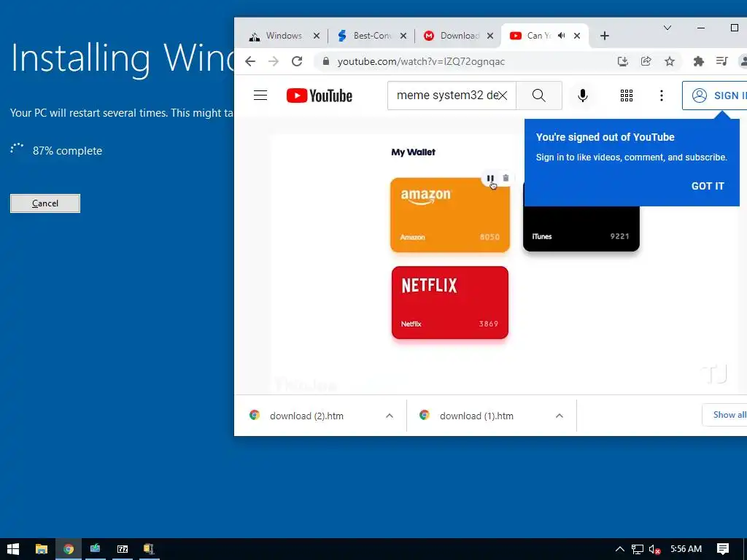Click the SIGN IN button
The width and height of the screenshot is (747, 560).
coord(715,96)
